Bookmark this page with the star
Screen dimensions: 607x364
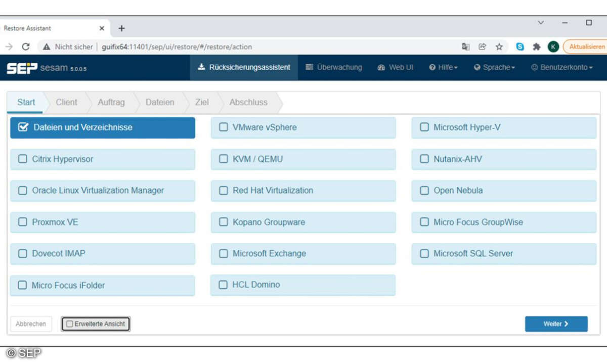tap(499, 47)
